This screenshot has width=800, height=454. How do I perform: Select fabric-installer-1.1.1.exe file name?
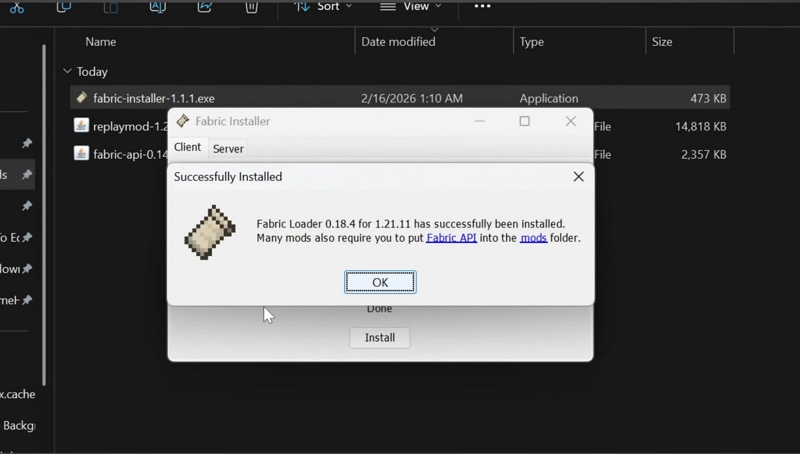coord(154,98)
